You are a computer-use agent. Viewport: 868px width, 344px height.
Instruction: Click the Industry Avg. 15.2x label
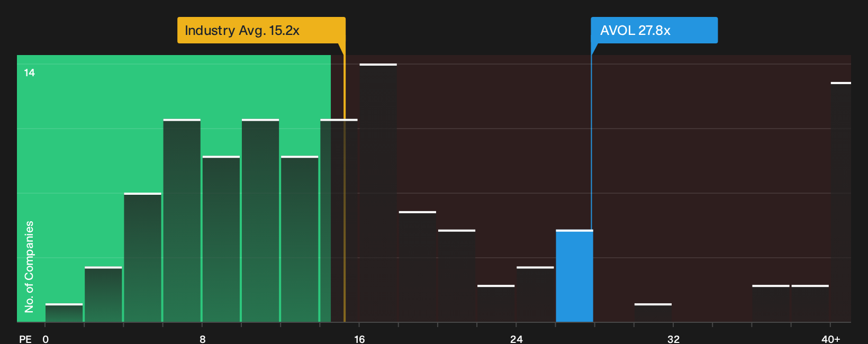coord(261,30)
